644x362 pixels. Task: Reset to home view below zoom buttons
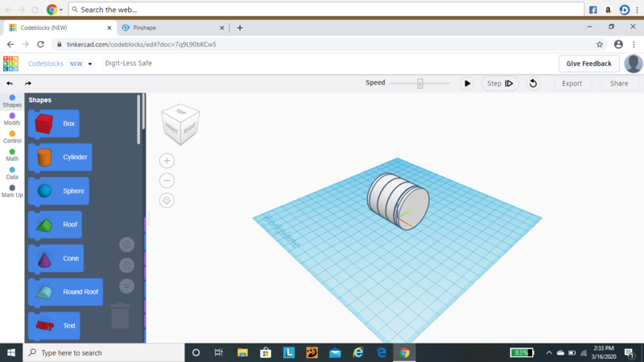(x=167, y=200)
